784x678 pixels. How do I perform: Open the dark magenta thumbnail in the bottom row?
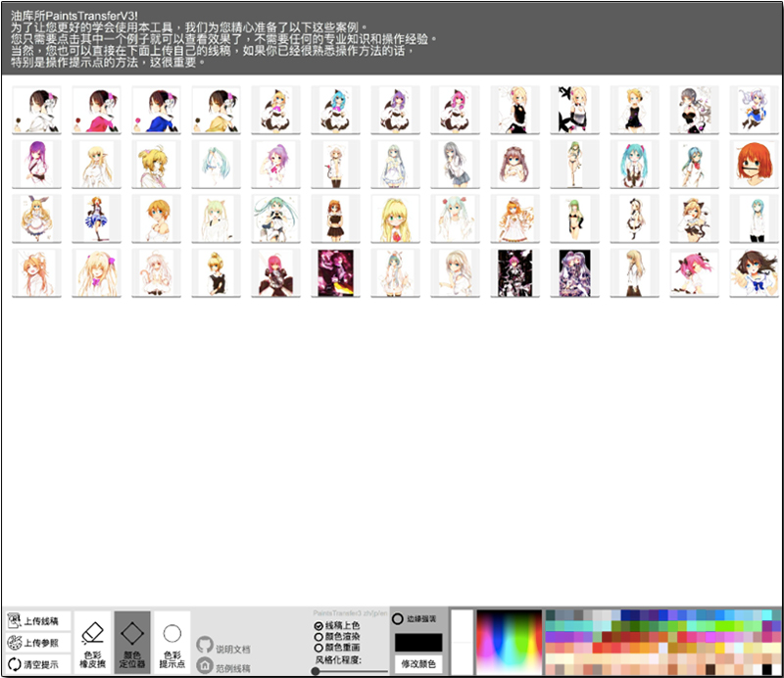pos(335,272)
